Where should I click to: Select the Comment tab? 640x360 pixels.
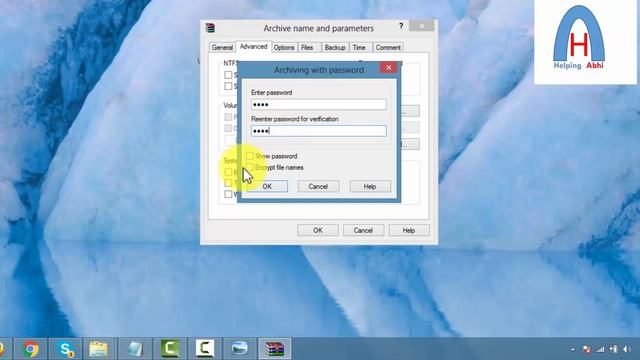(x=388, y=48)
